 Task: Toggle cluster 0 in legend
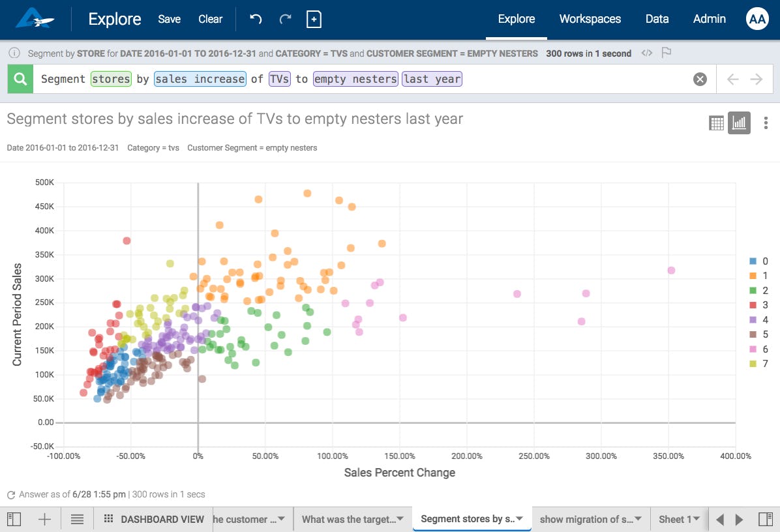tap(758, 261)
